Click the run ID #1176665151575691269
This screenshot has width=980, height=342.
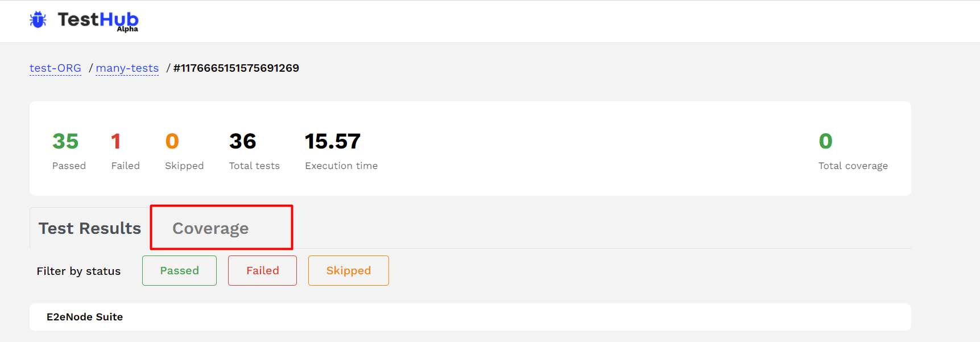tap(236, 68)
